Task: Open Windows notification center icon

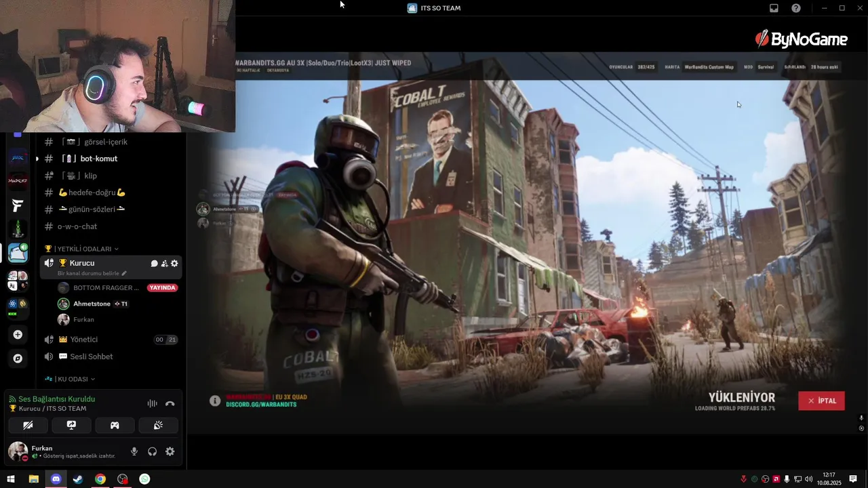Action: [853, 479]
